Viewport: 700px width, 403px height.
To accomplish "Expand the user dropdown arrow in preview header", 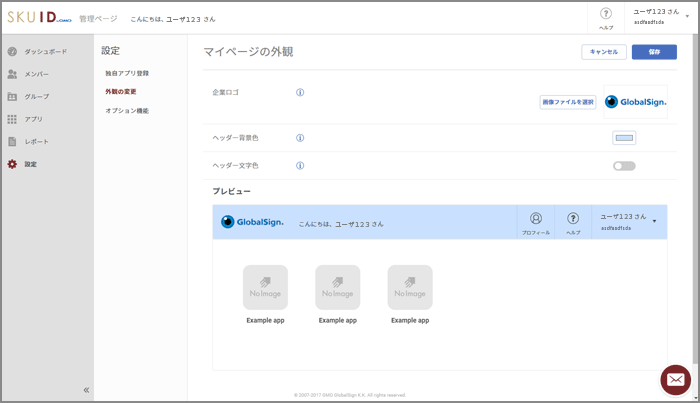I will [x=654, y=221].
